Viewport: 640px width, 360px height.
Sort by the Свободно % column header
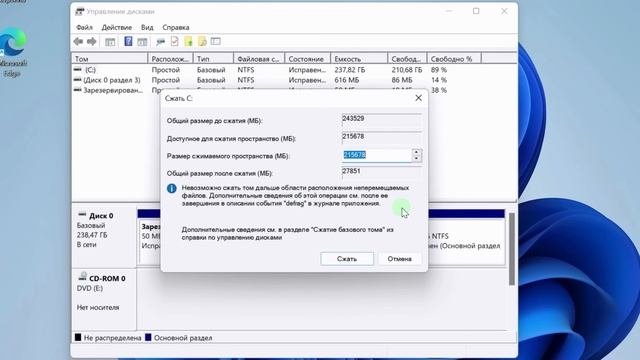[454, 59]
